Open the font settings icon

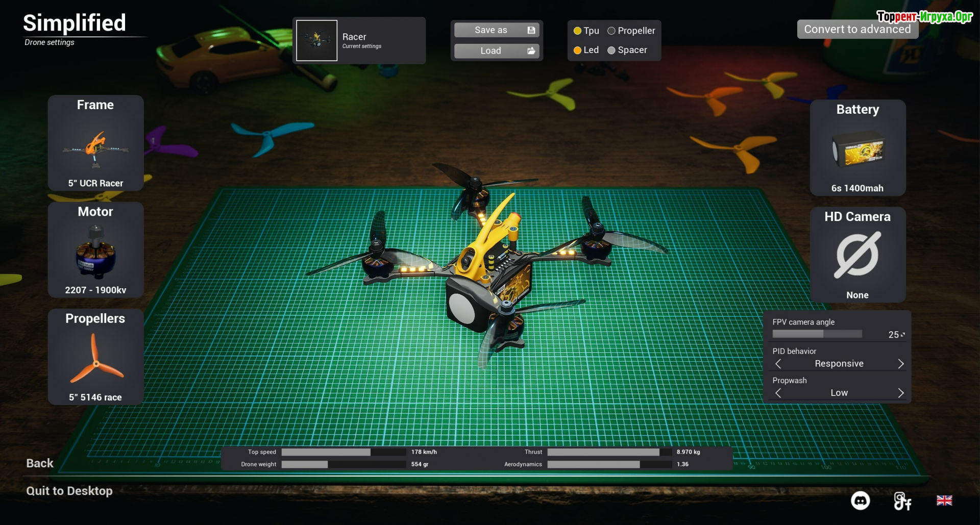(902, 501)
